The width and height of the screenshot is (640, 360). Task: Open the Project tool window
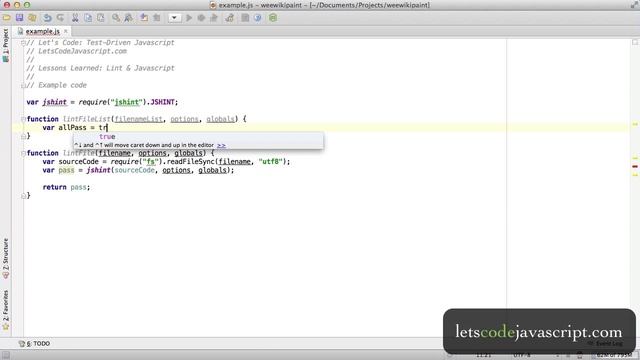tap(5, 45)
